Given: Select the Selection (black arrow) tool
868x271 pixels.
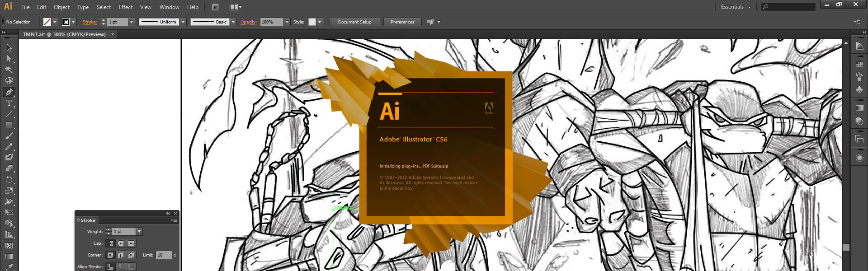Looking at the screenshot, I should (x=9, y=48).
